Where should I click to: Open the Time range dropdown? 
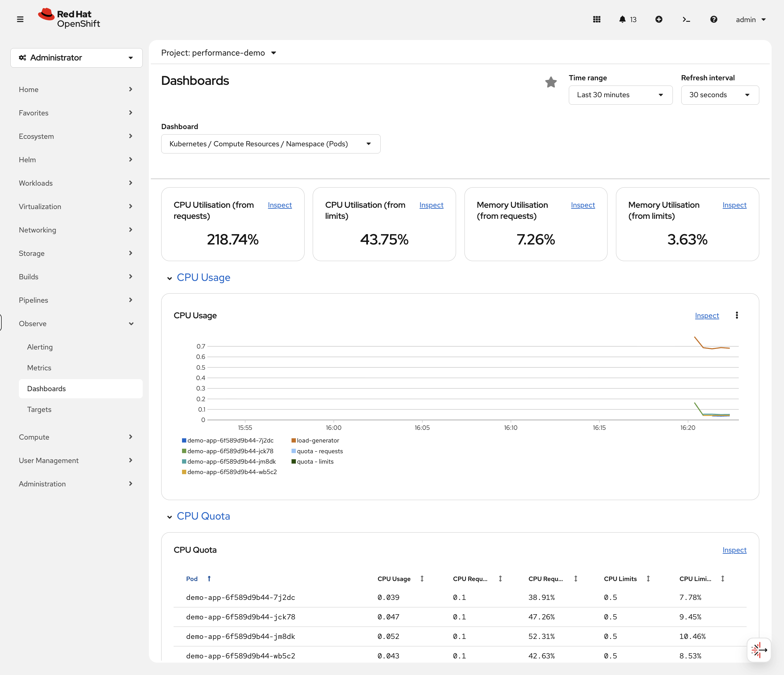(620, 95)
